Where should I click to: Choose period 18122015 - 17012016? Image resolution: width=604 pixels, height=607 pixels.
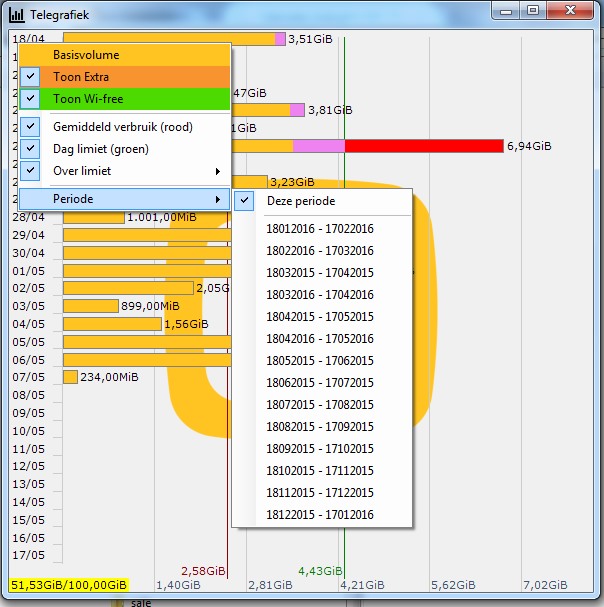coord(320,515)
